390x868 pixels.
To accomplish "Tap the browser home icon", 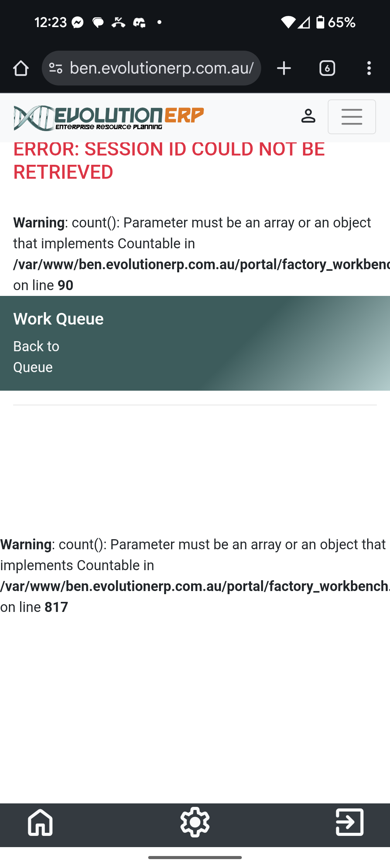I will (x=21, y=68).
